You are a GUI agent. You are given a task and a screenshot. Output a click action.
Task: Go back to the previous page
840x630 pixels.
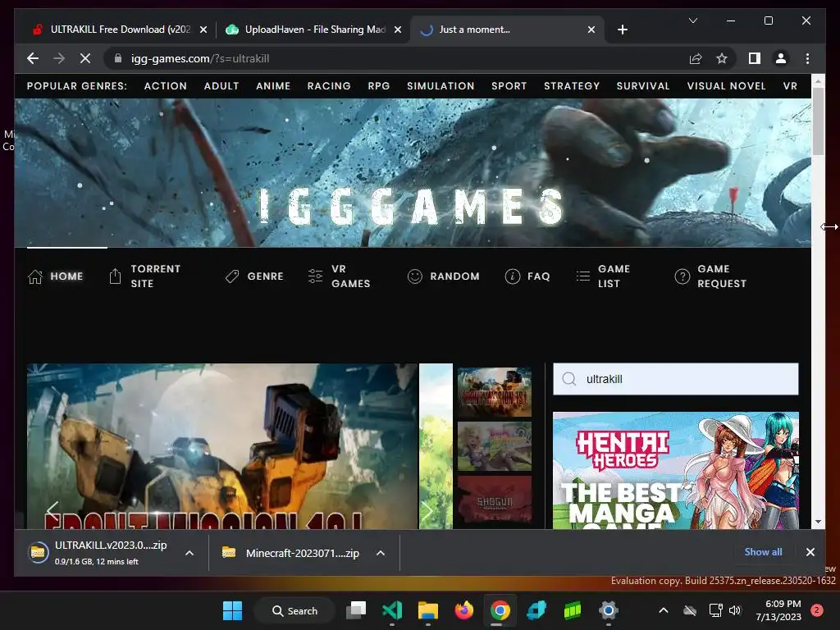pyautogui.click(x=33, y=58)
